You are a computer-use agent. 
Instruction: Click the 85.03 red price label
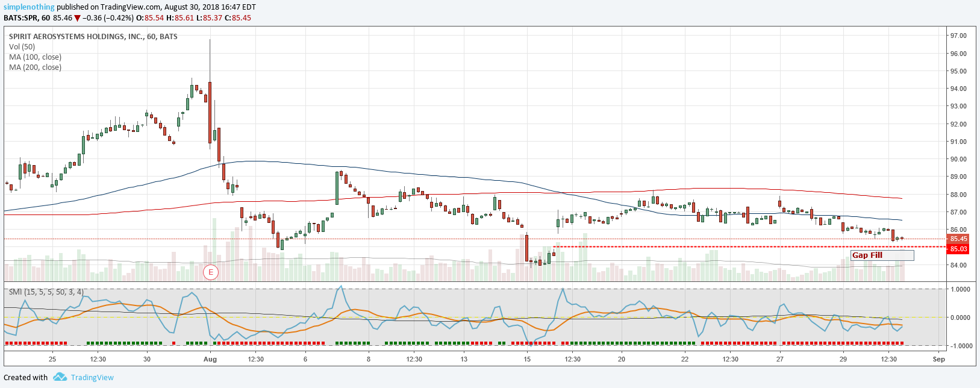tap(958, 249)
